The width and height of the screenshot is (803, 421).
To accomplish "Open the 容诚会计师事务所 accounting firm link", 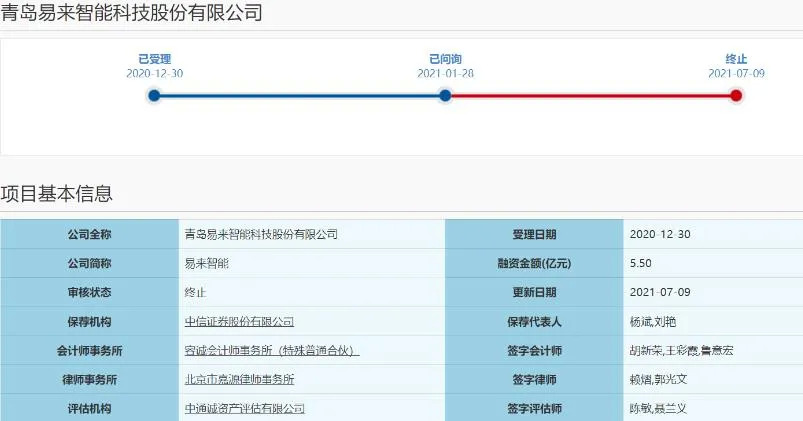I will pos(271,350).
